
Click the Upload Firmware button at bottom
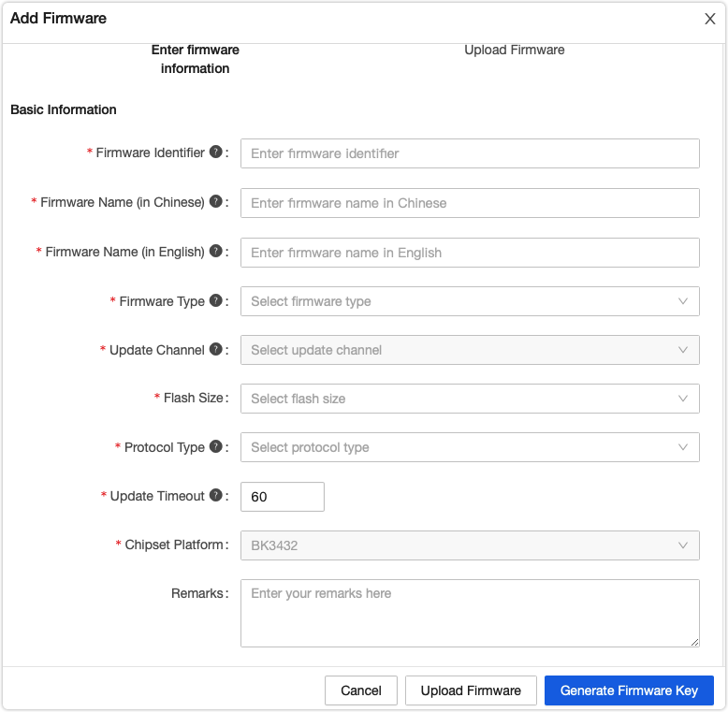coord(471,690)
